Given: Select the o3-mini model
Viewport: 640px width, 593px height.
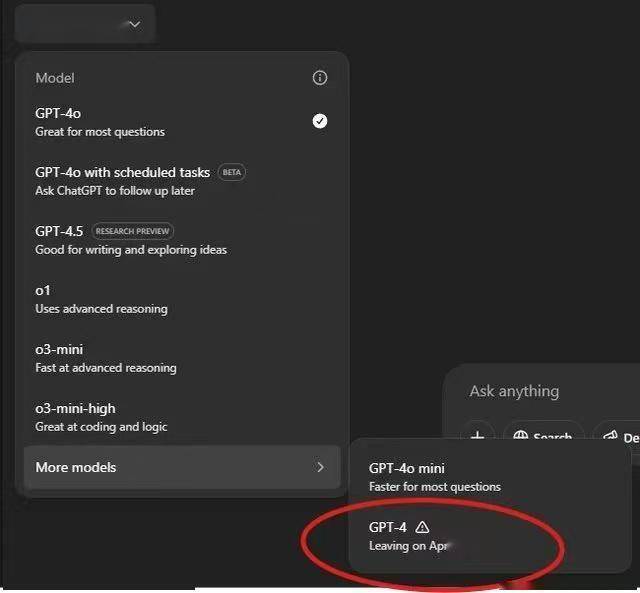Looking at the screenshot, I should [182, 358].
